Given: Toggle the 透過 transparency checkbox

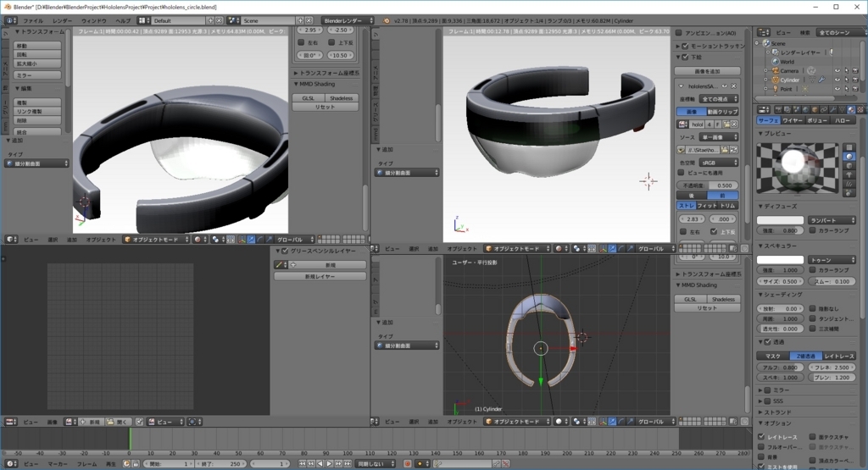Looking at the screenshot, I should pyautogui.click(x=768, y=342).
